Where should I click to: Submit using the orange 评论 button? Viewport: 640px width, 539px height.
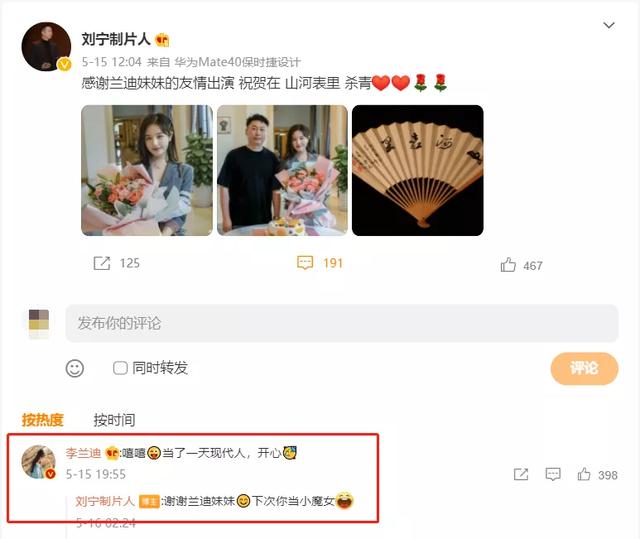(x=584, y=368)
